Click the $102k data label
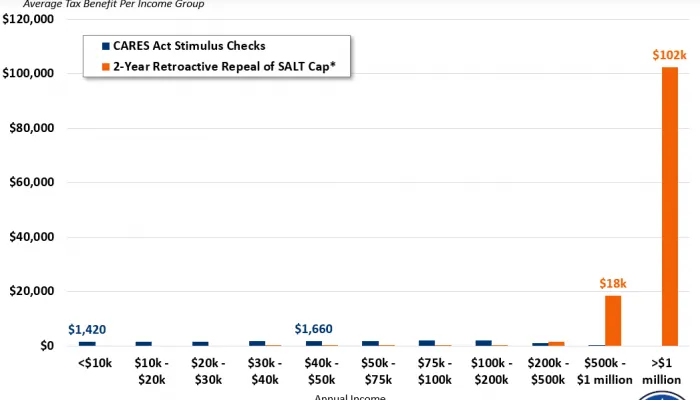700x400 pixels. pos(669,55)
